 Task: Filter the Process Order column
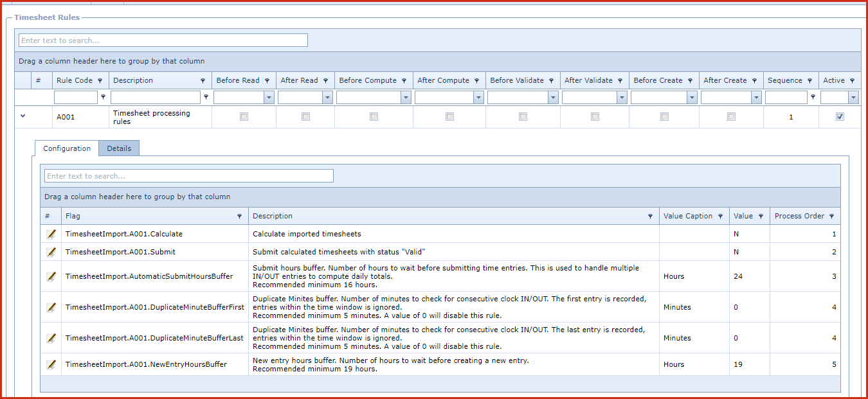[831, 217]
